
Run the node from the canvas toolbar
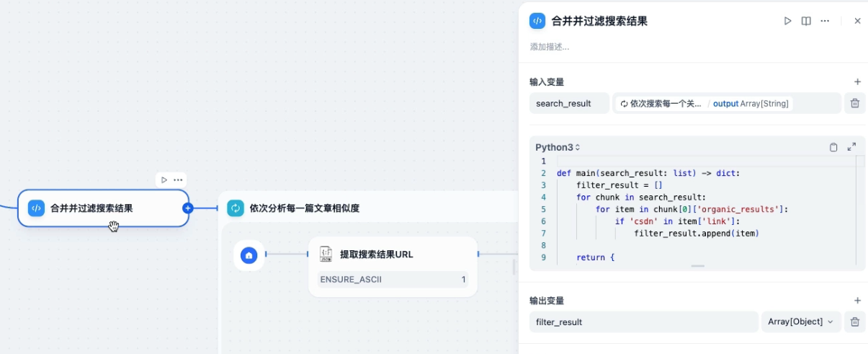coord(164,180)
